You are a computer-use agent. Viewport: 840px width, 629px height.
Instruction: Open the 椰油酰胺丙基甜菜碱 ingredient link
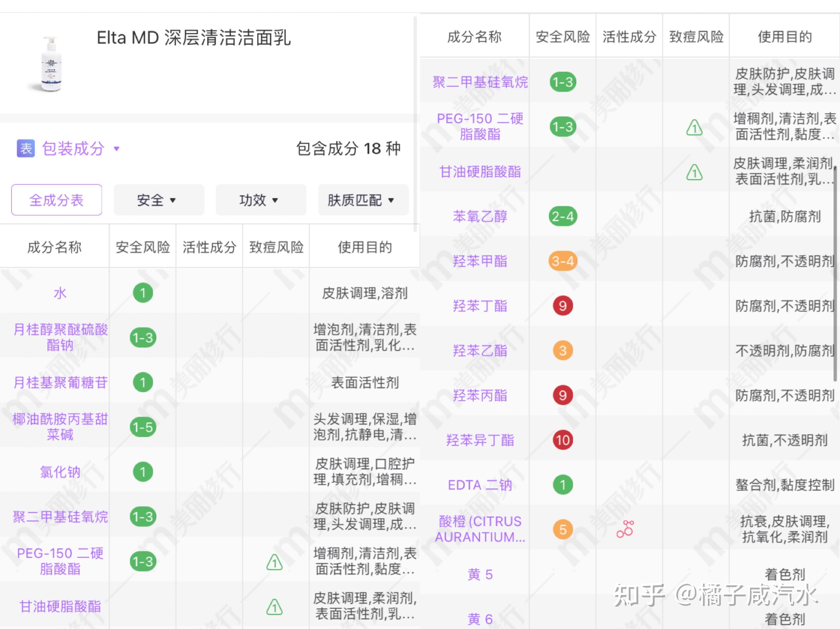click(60, 427)
